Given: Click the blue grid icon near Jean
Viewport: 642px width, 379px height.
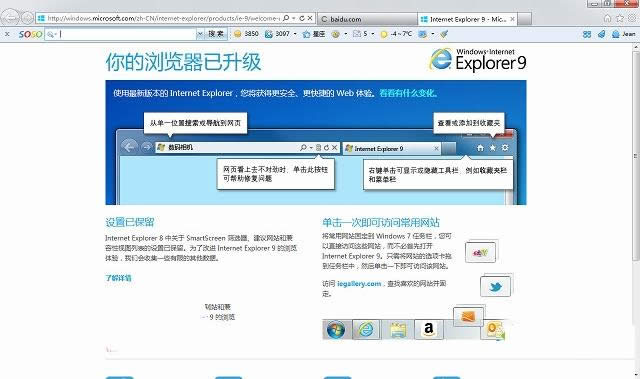Looking at the screenshot, I should [x=587, y=34].
